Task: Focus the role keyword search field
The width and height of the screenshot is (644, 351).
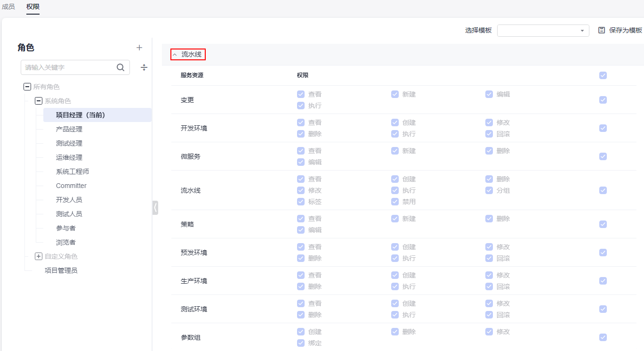Action: tap(75, 67)
